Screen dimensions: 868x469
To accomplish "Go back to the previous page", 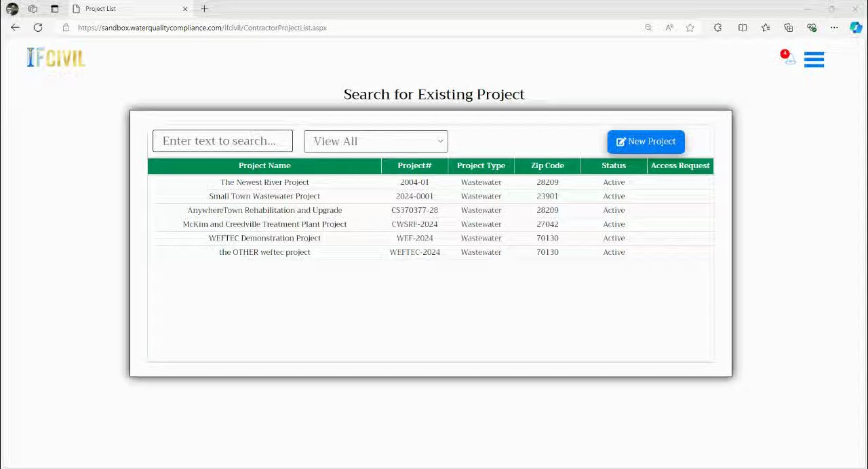I will pyautogui.click(x=15, y=28).
